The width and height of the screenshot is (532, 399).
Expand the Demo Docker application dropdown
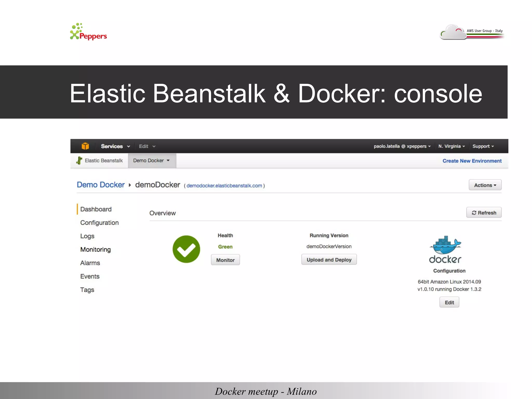[x=152, y=161]
